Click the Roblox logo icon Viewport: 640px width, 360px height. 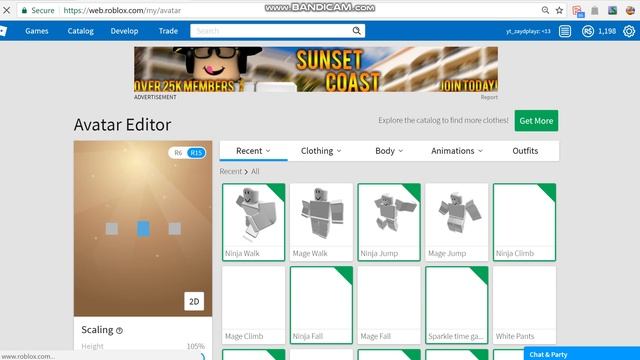(x=3, y=31)
